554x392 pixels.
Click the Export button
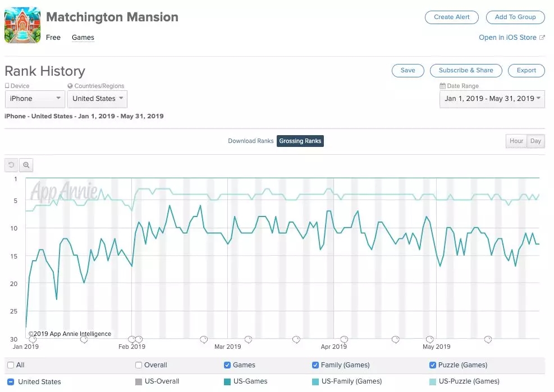(x=526, y=71)
